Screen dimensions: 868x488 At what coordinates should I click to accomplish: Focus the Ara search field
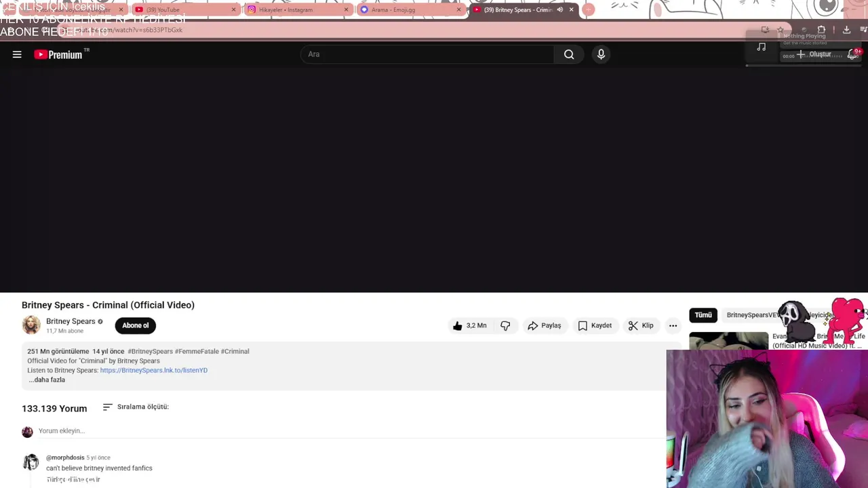(427, 54)
